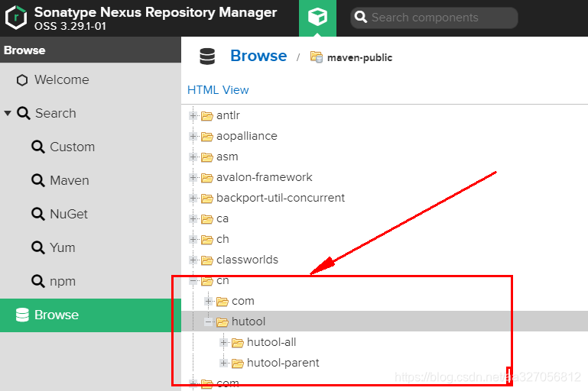The image size is (588, 391).
Task: Open npm search
Action: pos(63,281)
